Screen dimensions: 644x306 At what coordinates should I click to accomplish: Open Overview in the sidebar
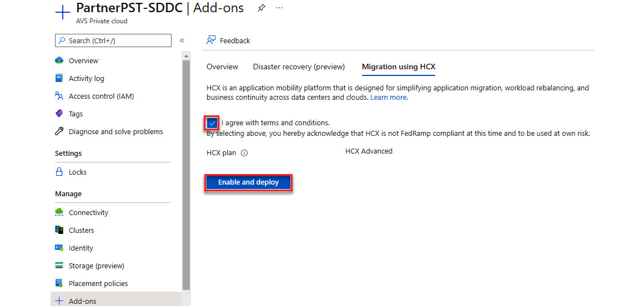pyautogui.click(x=83, y=61)
